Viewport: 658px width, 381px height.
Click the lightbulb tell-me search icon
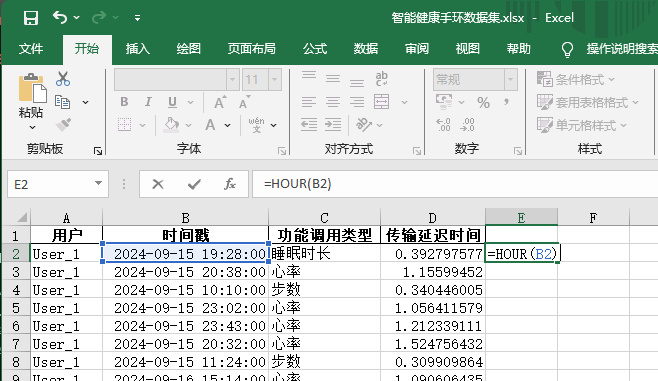coord(567,49)
